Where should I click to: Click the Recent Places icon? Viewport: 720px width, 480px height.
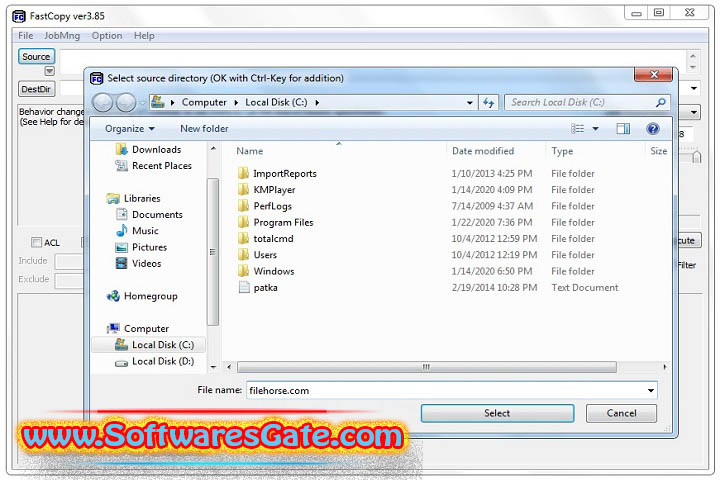click(x=122, y=165)
